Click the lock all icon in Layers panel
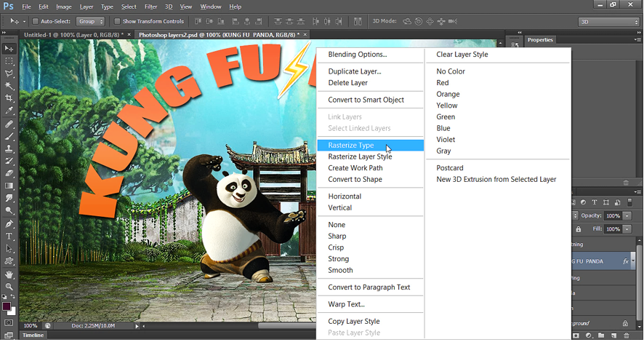 tap(579, 229)
